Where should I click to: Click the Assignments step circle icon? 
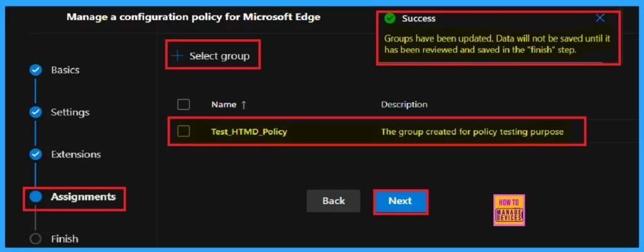point(36,197)
